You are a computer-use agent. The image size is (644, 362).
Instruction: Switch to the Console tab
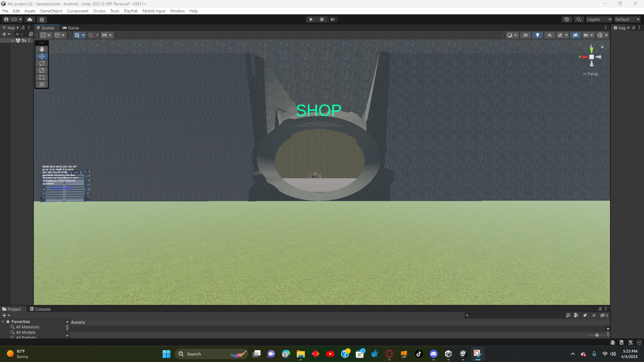tap(40, 309)
